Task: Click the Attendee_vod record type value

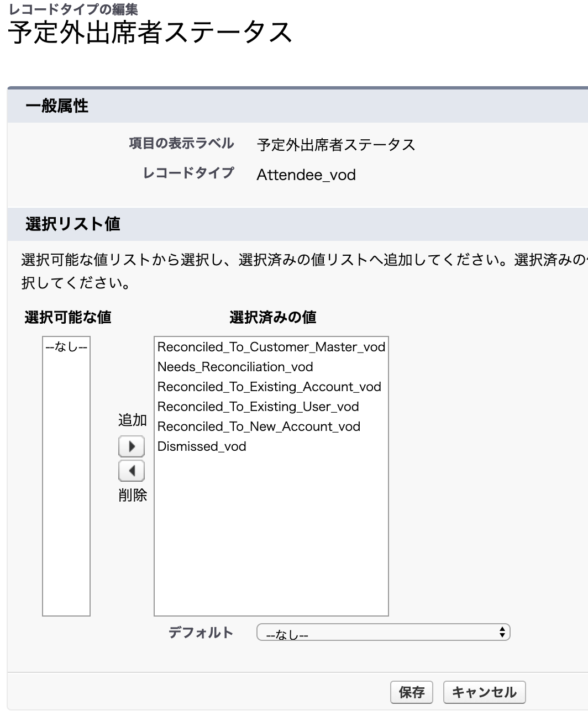Action: click(x=306, y=175)
